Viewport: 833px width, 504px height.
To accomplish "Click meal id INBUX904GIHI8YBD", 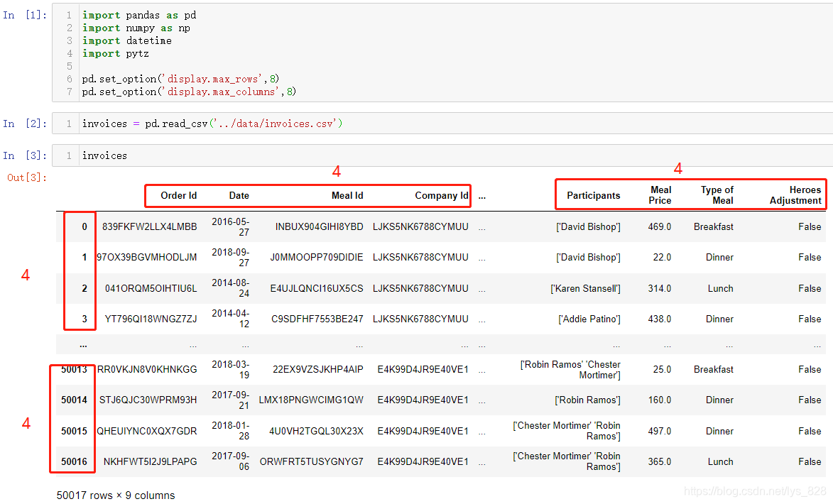I will [x=320, y=226].
